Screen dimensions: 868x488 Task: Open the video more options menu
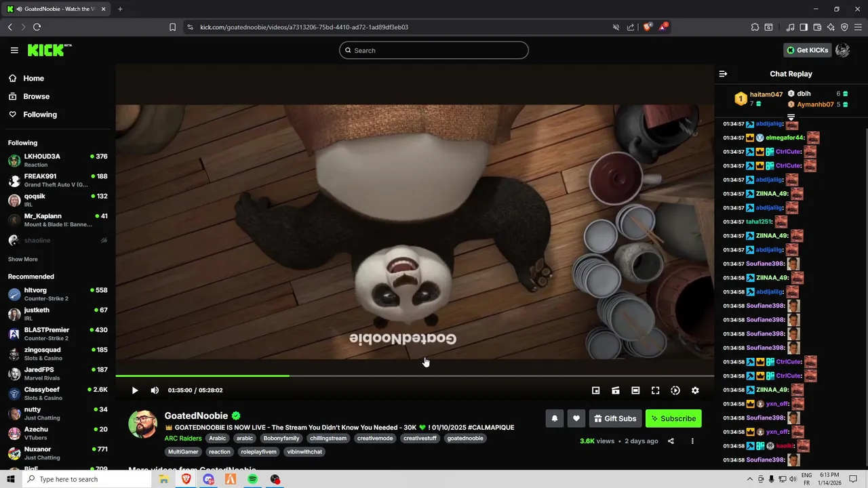click(692, 441)
